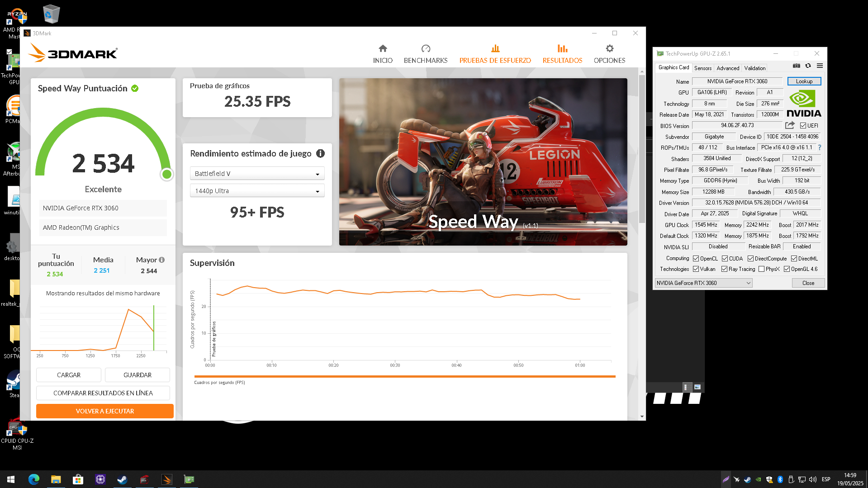Switch to the RESULTADOS tab

[x=562, y=54]
